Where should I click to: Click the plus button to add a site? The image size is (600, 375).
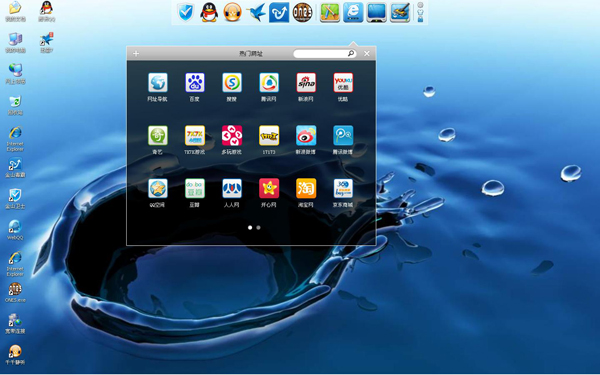[136, 54]
